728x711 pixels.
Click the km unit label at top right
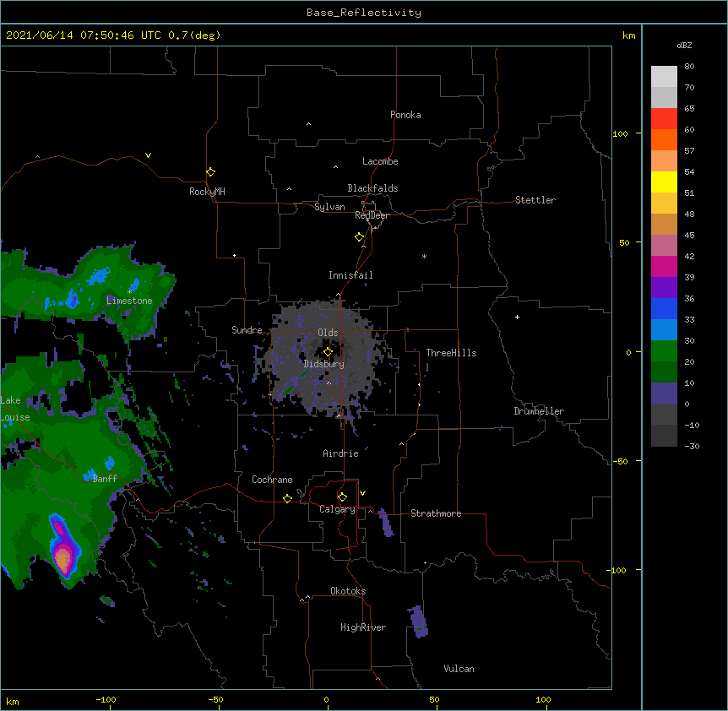tap(629, 35)
